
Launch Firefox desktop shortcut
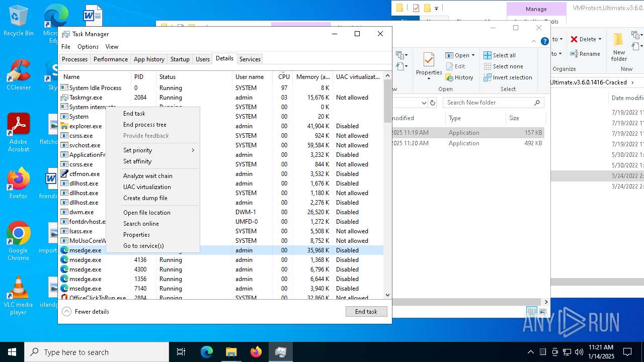(18, 183)
